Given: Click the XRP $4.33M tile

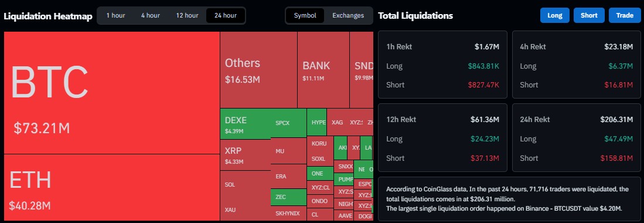Looking at the screenshot, I should click(x=246, y=155).
